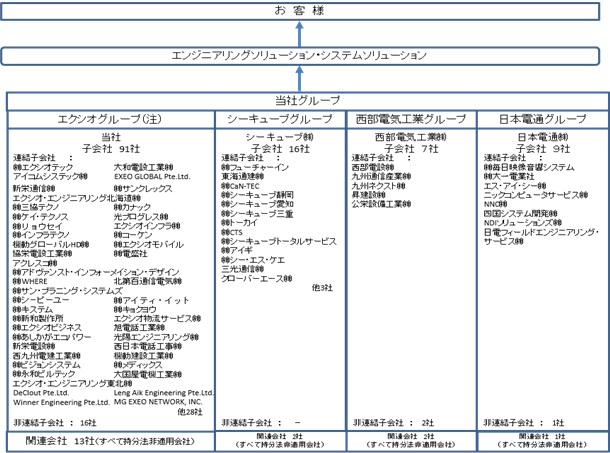610x453 pixels.
Task: Select the entry CaN-TEC
Action: tap(240, 186)
